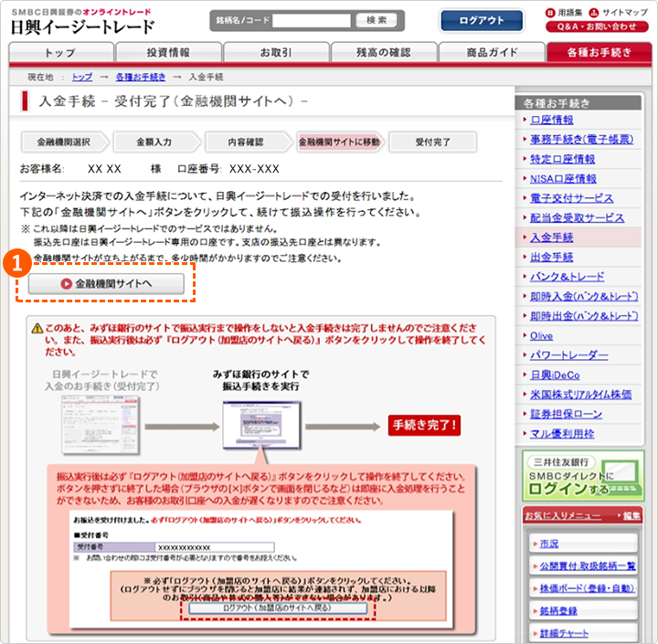Open マル優利用枠 sidebar link

(562, 434)
